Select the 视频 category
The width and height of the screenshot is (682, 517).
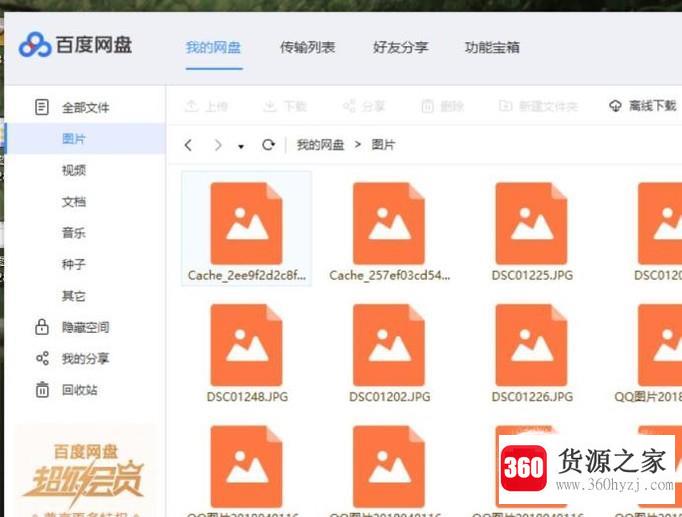[x=74, y=170]
